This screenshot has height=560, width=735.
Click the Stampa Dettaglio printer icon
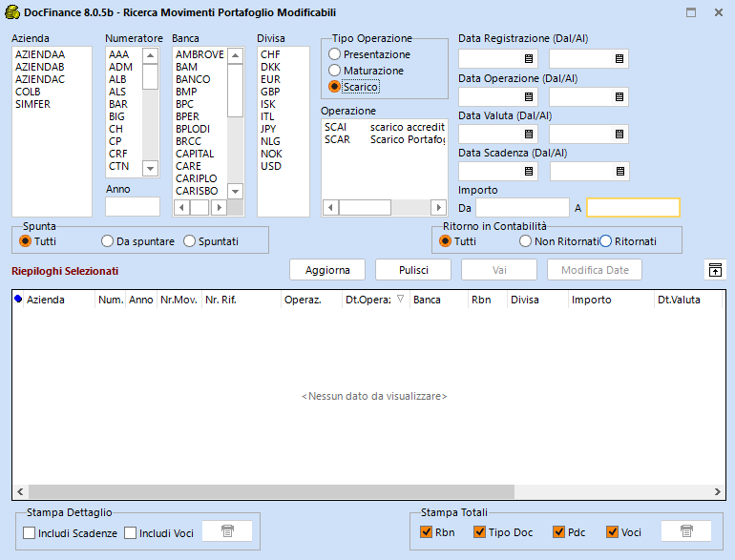click(227, 531)
